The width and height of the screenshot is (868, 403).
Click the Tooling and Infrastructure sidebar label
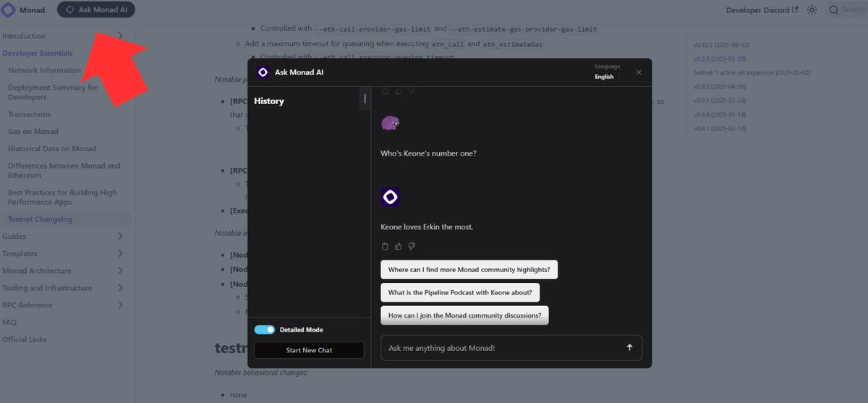pos(47,288)
